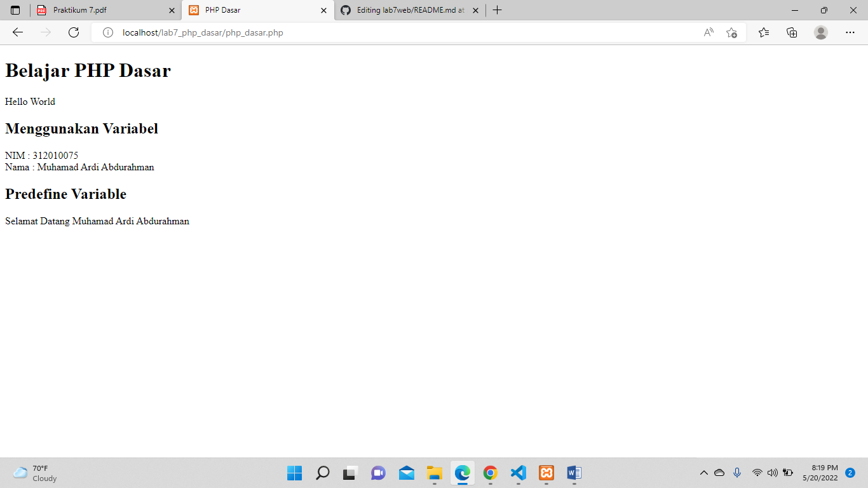
Task: Open the Windows Start menu
Action: (x=294, y=473)
